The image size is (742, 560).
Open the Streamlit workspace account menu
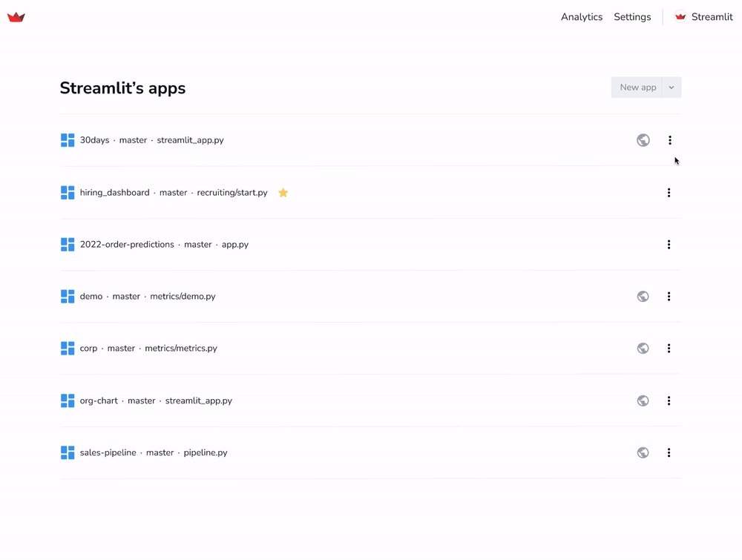click(x=703, y=17)
